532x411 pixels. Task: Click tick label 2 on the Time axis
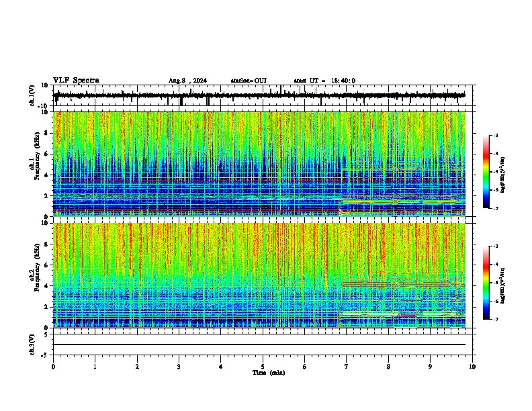pyautogui.click(x=137, y=367)
